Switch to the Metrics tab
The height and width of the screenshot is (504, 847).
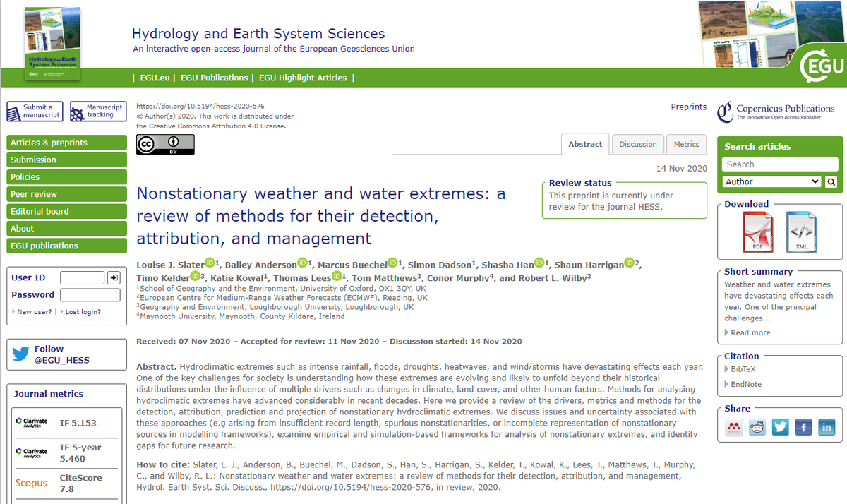tap(686, 144)
